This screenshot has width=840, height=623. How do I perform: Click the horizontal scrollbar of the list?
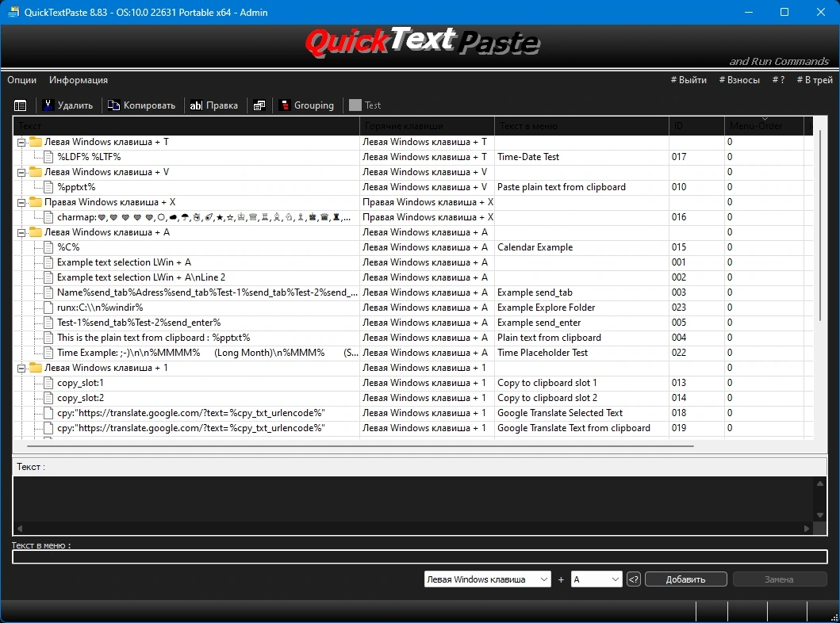pos(360,445)
